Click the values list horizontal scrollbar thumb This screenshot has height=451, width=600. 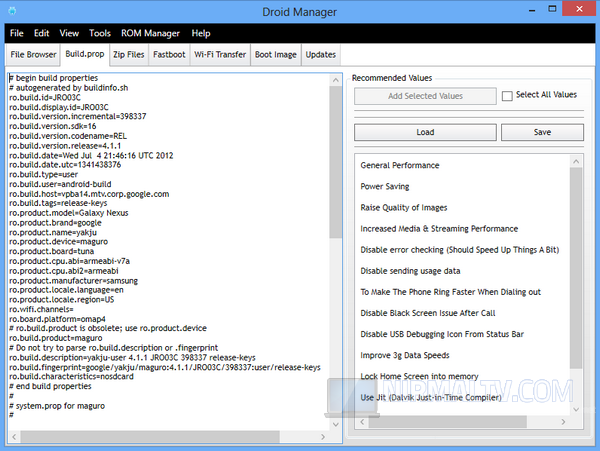447,422
